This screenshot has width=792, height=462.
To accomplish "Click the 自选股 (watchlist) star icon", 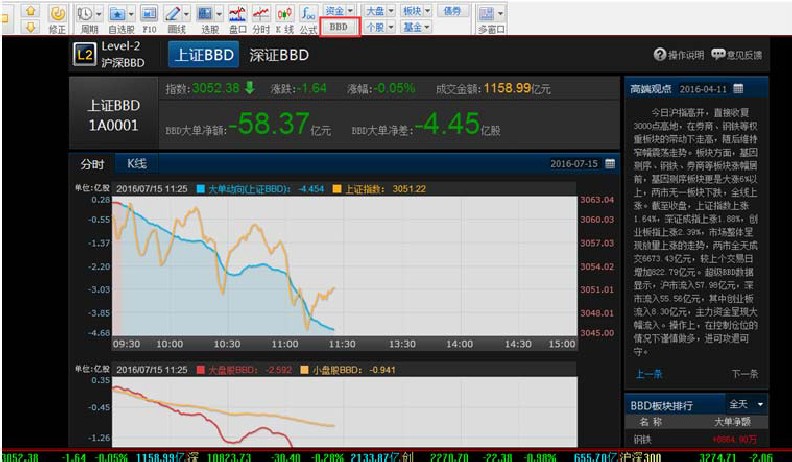I will [119, 18].
